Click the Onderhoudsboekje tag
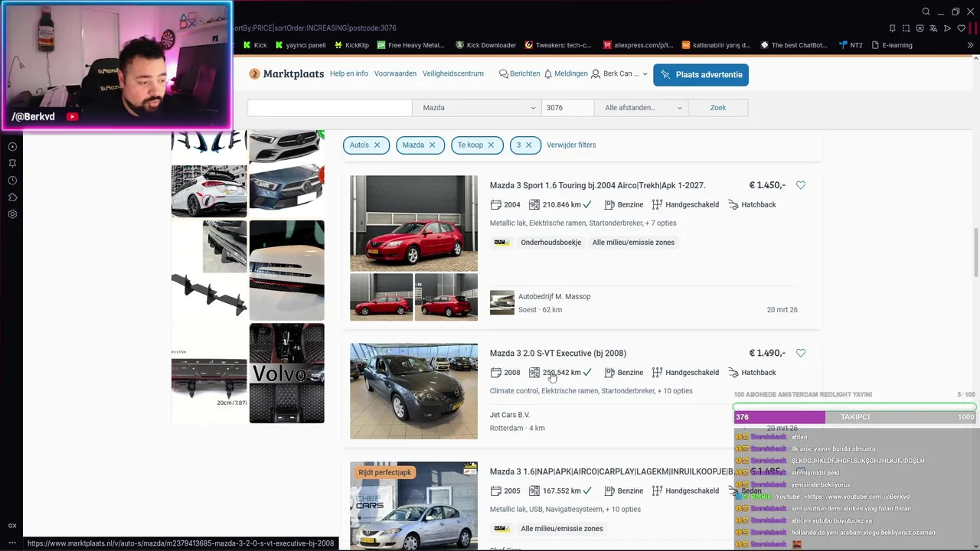Viewport: 980px width, 551px height. point(550,243)
